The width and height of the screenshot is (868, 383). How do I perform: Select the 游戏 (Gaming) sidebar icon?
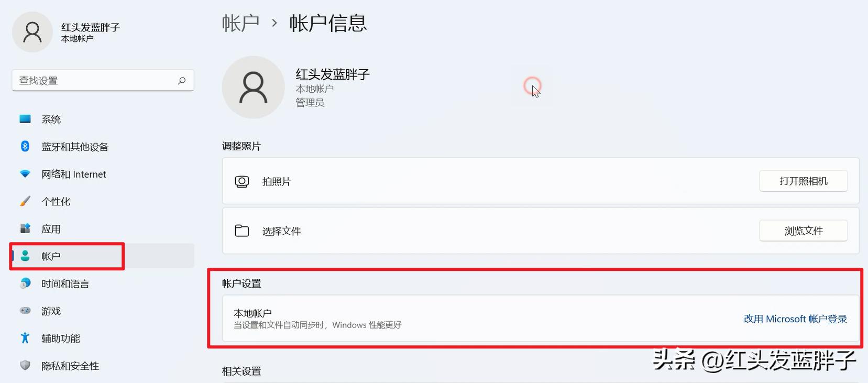tap(25, 311)
